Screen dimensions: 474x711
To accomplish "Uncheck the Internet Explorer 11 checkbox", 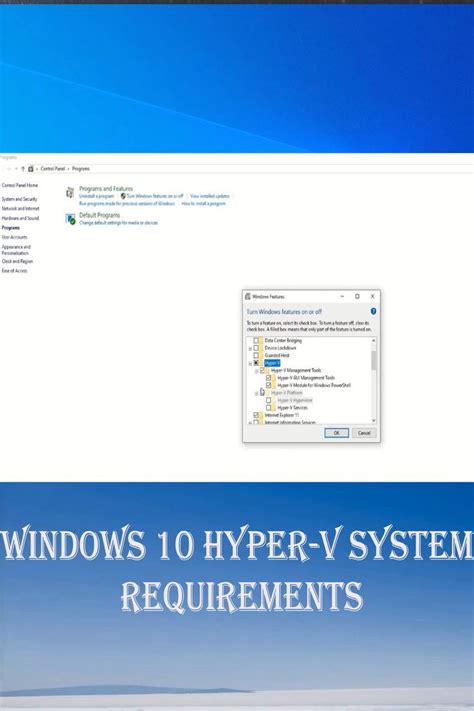I will [256, 415].
